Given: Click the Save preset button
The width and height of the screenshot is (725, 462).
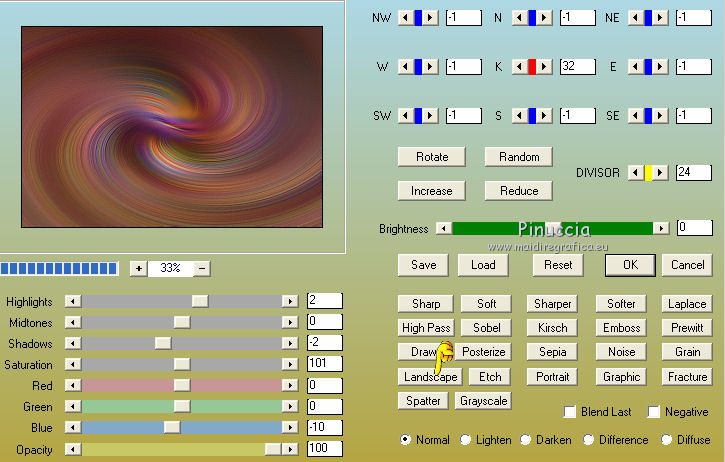Looking at the screenshot, I should pyautogui.click(x=424, y=265).
